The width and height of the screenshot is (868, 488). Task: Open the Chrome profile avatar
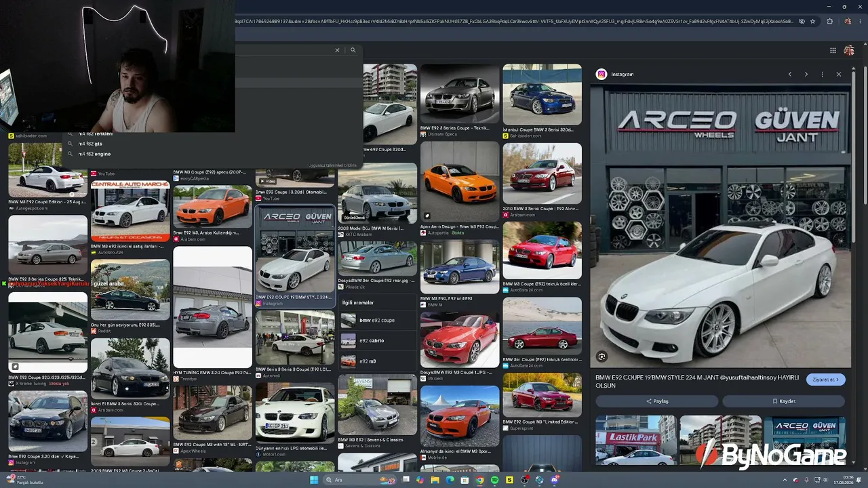click(x=848, y=21)
